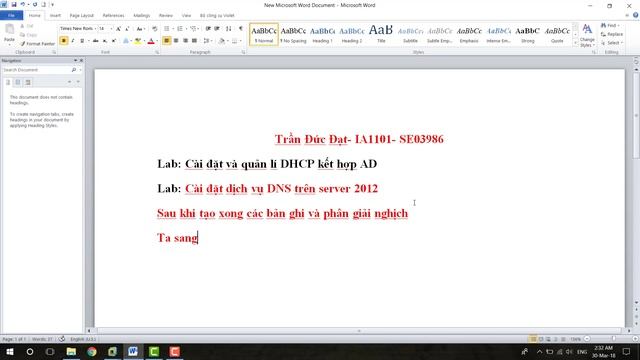Image resolution: width=640 pixels, height=360 pixels.
Task: Click Undo icon in Quick Access Toolbar
Action: [22, 4]
